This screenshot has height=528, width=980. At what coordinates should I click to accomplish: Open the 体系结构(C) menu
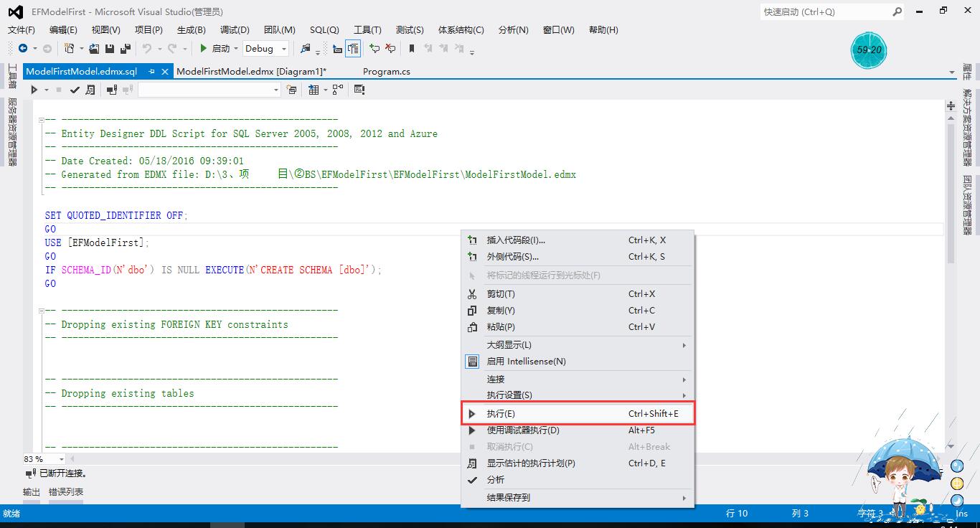pos(461,29)
